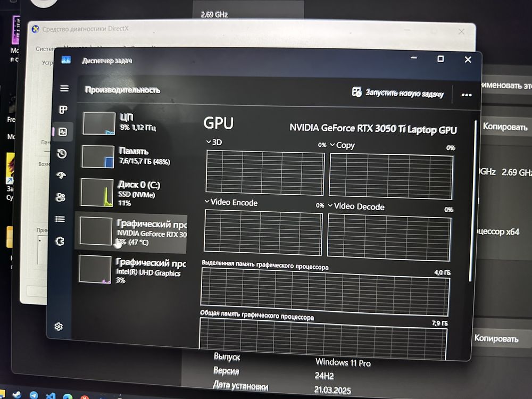Switch to Система tab in DirectX window
532x399 pixels.
[45, 49]
